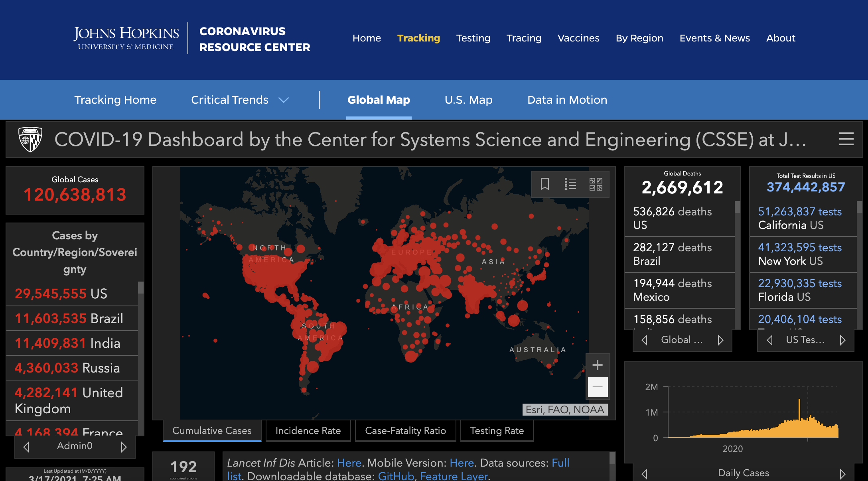Viewport: 868px width, 481px height.
Task: Switch to the Incidence Rate tab
Action: 308,431
